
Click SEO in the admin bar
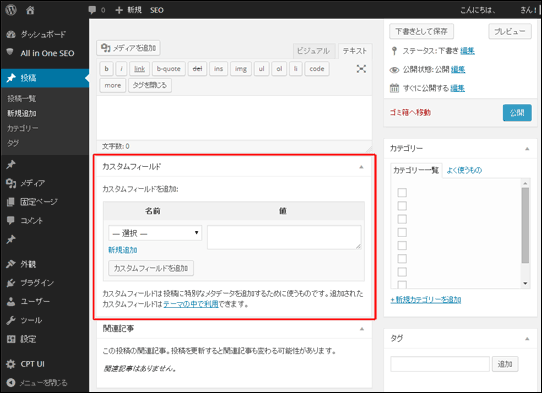pos(157,10)
